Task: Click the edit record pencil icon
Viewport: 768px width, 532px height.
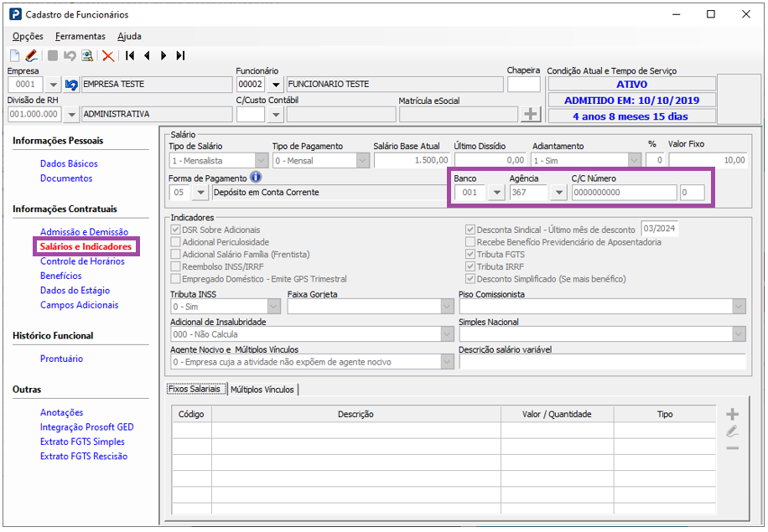Action: [31, 56]
